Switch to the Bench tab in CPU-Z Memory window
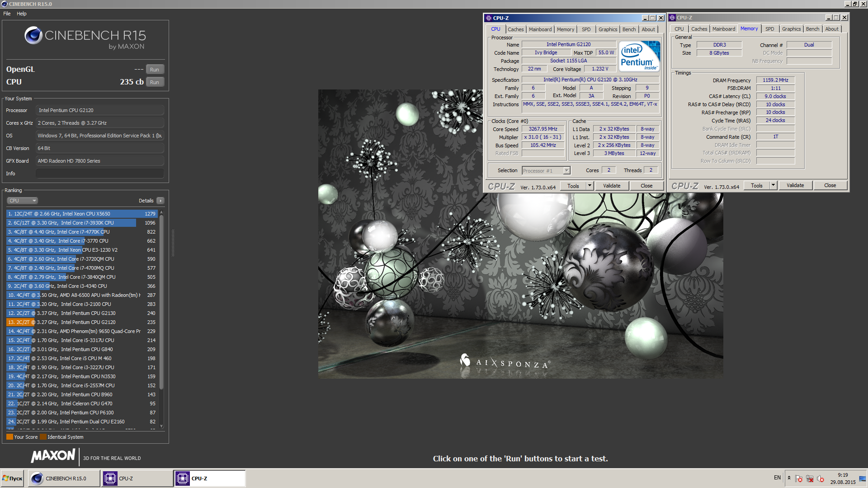The height and width of the screenshot is (488, 868). (x=813, y=29)
